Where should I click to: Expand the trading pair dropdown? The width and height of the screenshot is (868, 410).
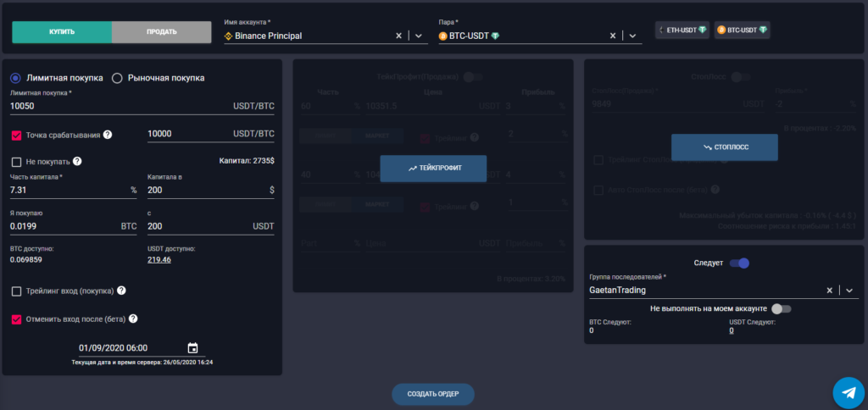(632, 36)
